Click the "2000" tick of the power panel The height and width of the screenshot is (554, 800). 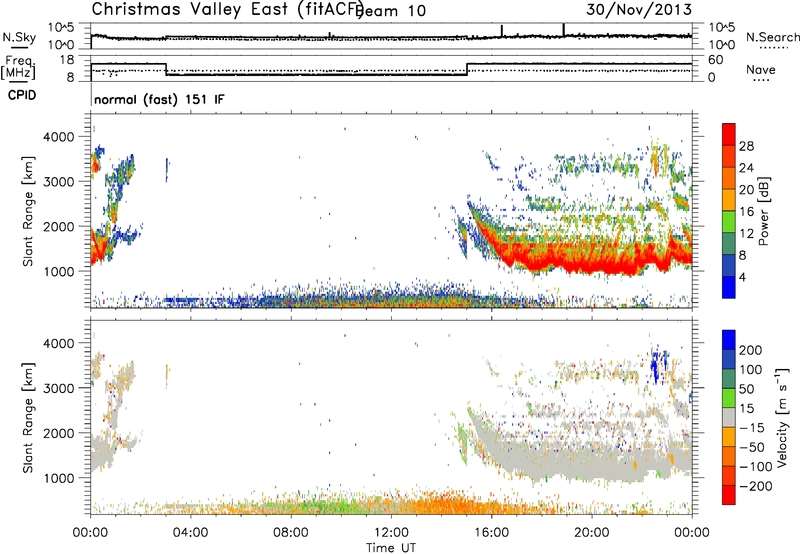[59, 226]
